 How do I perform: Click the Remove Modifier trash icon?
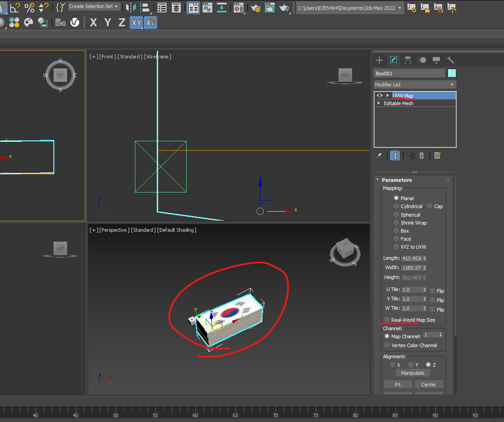click(x=422, y=156)
